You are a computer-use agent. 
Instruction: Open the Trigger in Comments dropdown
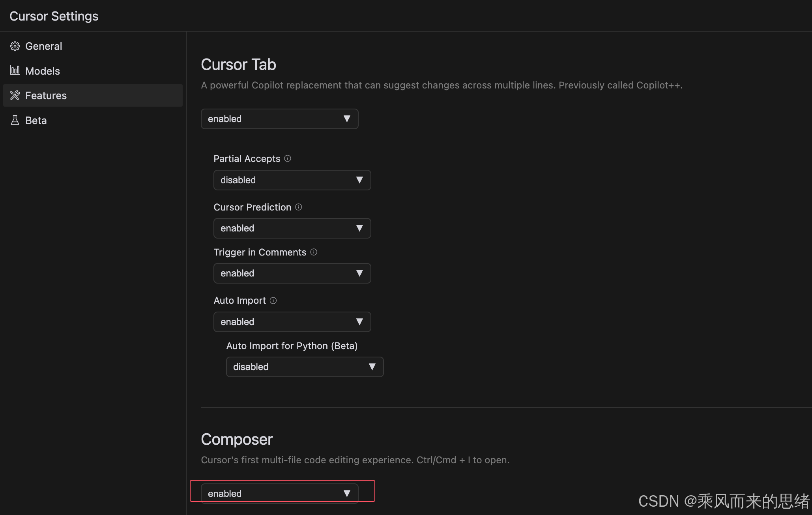(x=292, y=273)
